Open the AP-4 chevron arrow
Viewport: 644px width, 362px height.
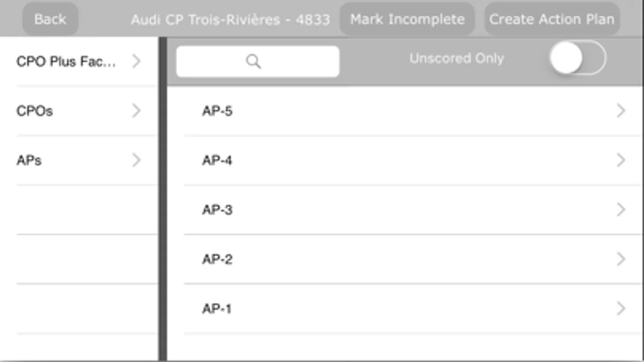[621, 160]
